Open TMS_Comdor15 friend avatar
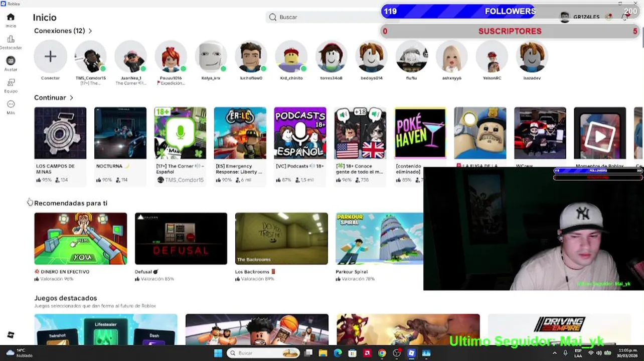 point(90,57)
